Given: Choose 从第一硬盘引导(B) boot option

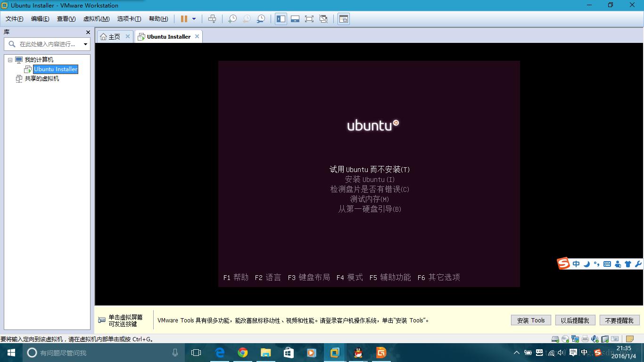Looking at the screenshot, I should click(370, 209).
